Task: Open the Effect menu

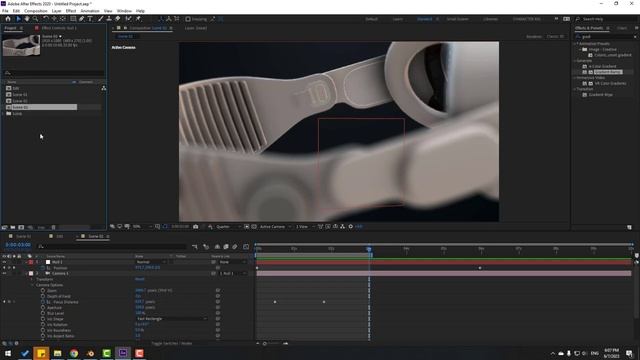Action: pyautogui.click(x=71, y=11)
